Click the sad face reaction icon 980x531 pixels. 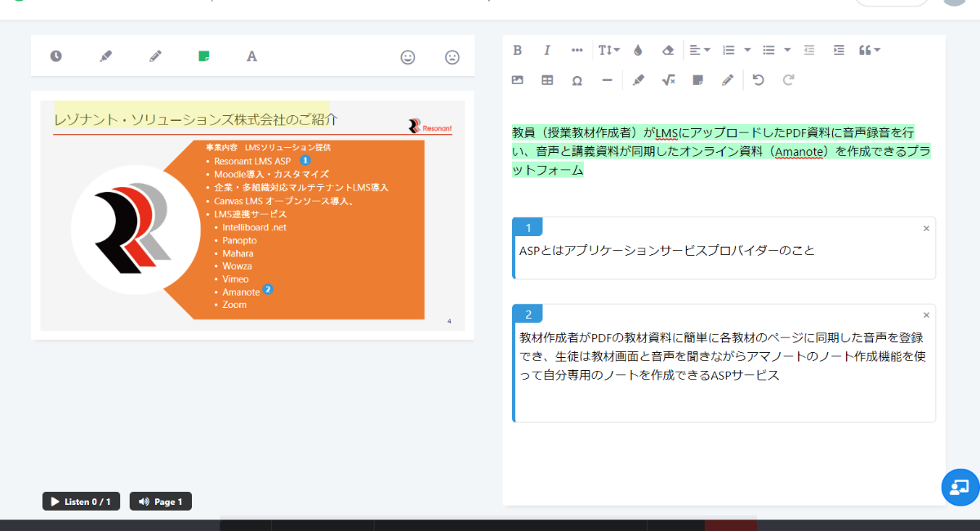tap(452, 57)
